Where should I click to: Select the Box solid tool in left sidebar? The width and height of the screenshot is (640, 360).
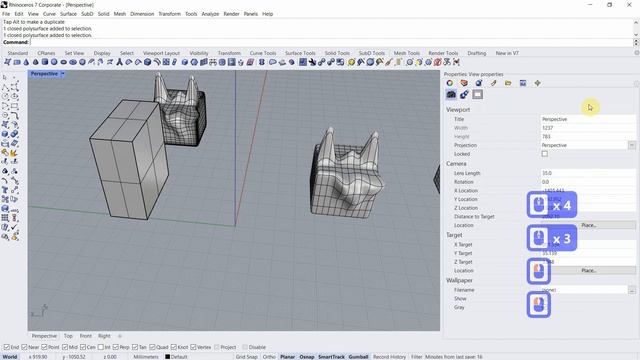(x=5, y=134)
